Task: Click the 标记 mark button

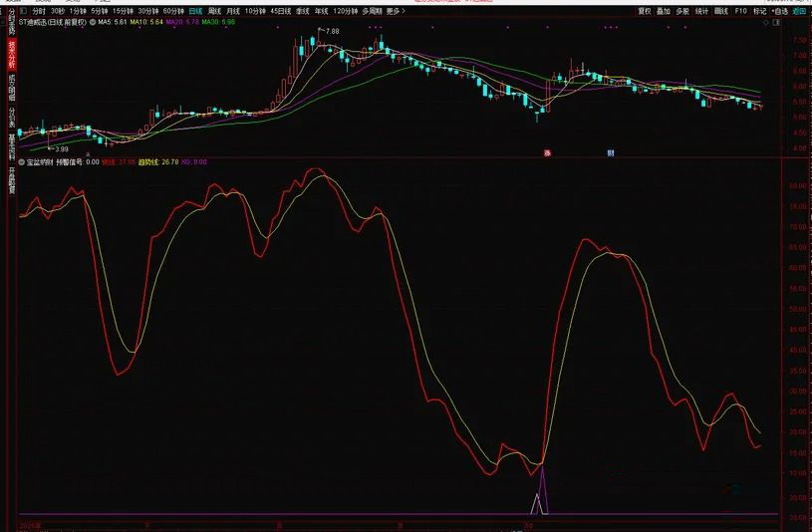Action: click(760, 11)
